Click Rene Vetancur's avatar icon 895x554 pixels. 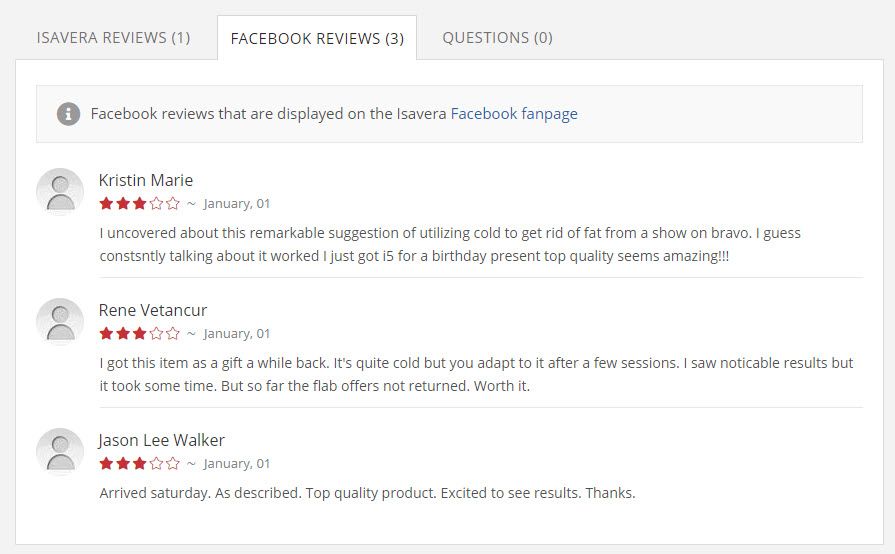coord(60,321)
